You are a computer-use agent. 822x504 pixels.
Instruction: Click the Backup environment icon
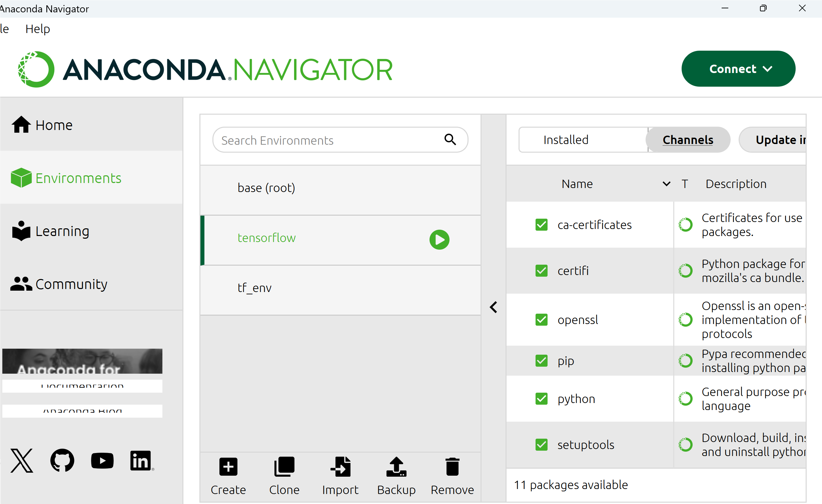point(396,467)
